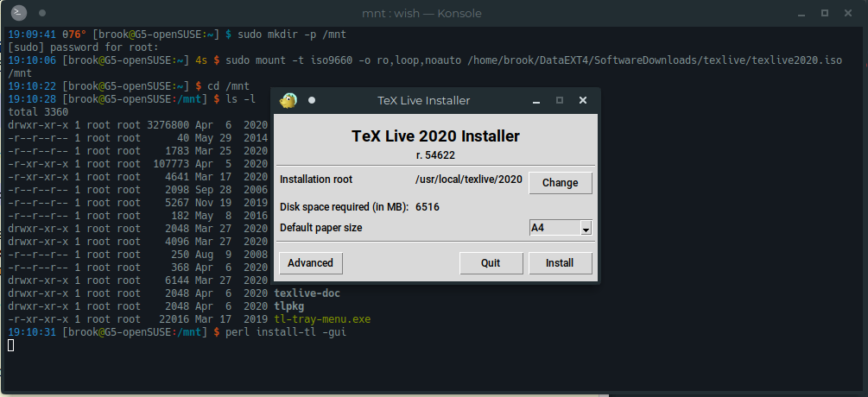Viewport: 868px width, 397px height.
Task: Click the total 3360 line in terminal
Action: coord(38,112)
